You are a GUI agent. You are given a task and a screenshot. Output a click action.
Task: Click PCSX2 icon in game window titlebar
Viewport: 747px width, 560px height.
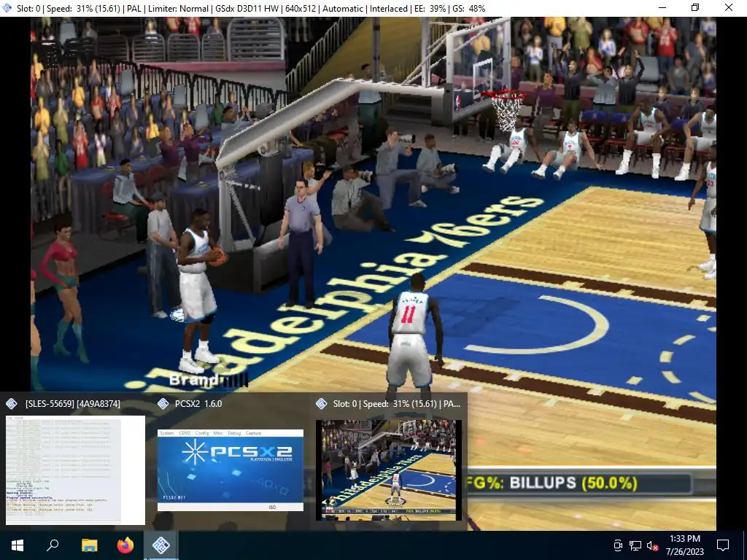7,8
